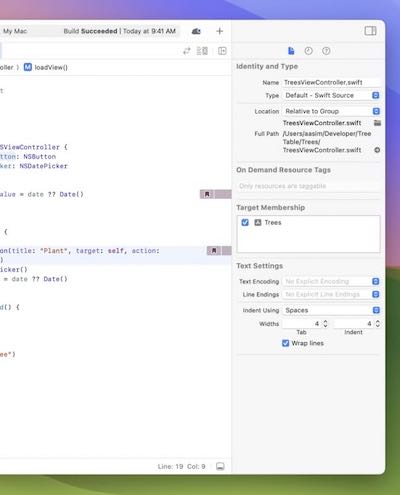Edit the Tab width value field
Screen dimensions: 400x495
[x=302, y=323]
